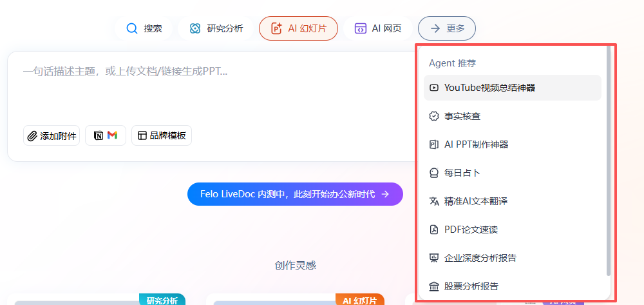Click the 每日占卜 crystal ball icon
This screenshot has width=644, height=305.
pos(435,173)
